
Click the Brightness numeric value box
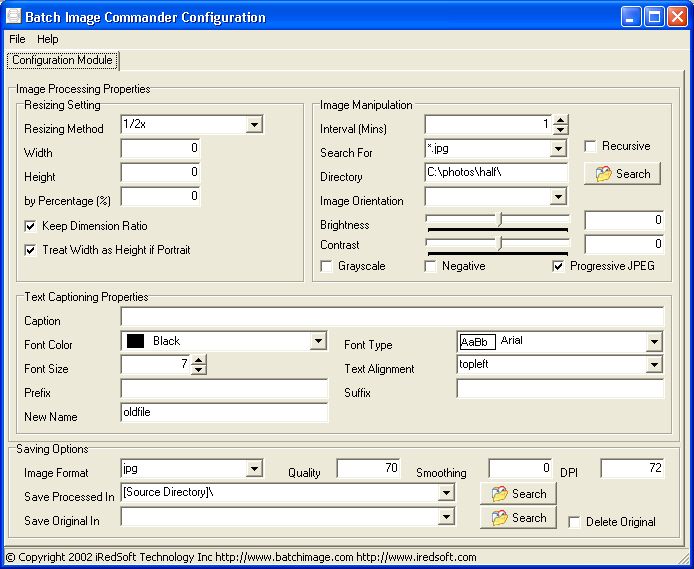[x=624, y=220]
